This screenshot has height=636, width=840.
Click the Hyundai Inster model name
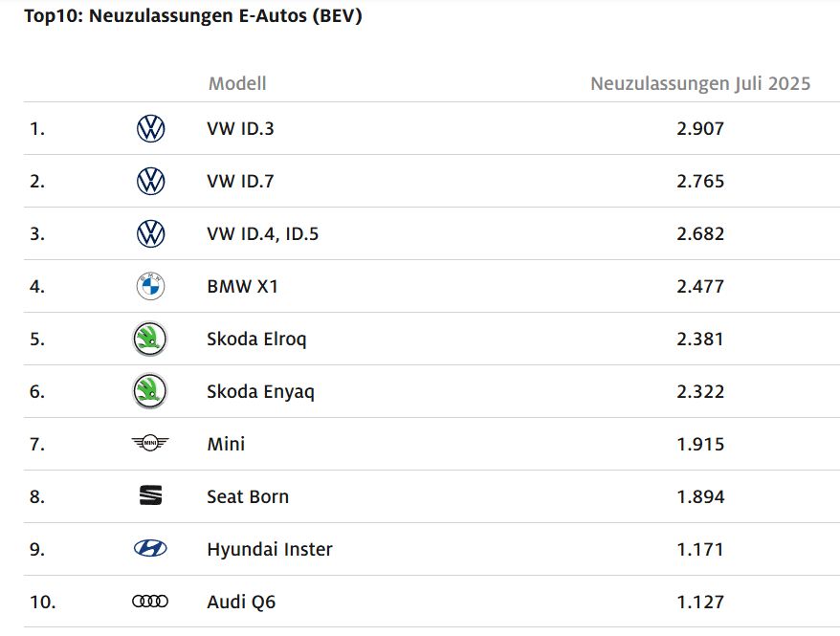click(270, 550)
